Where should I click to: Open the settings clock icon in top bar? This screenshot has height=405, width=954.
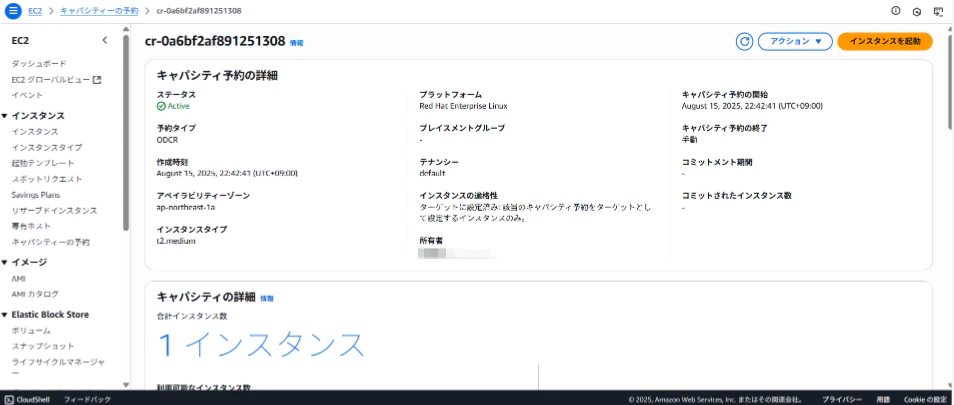(x=917, y=12)
